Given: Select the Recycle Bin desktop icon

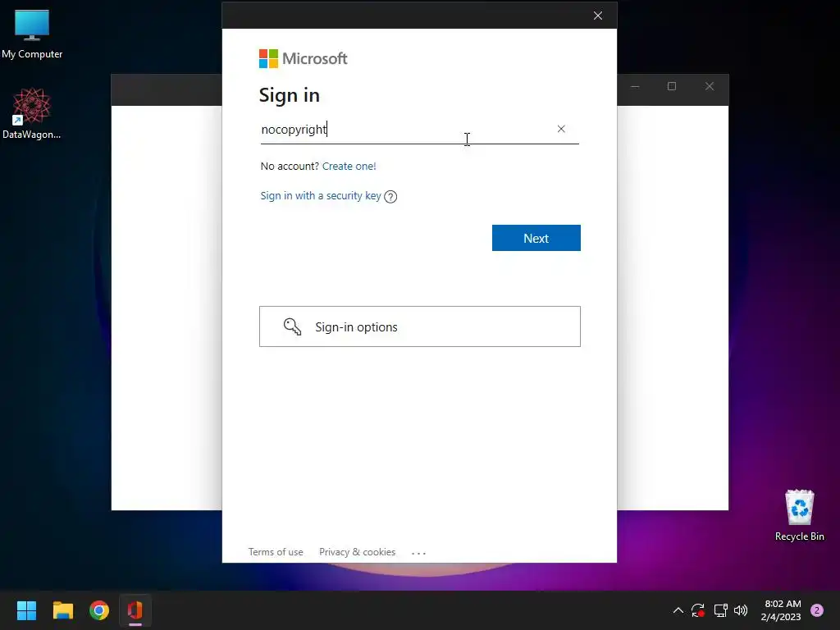Looking at the screenshot, I should (x=799, y=515).
